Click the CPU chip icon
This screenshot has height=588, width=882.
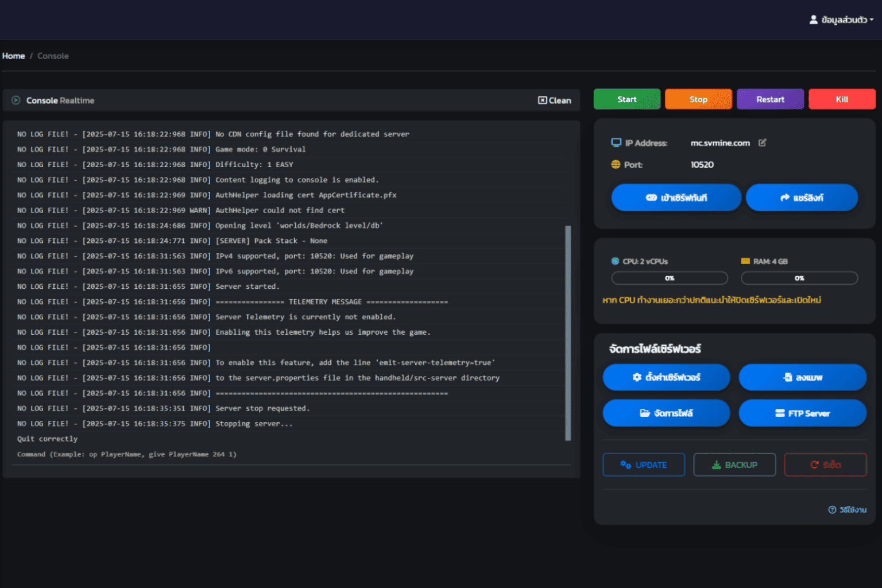[x=615, y=261]
